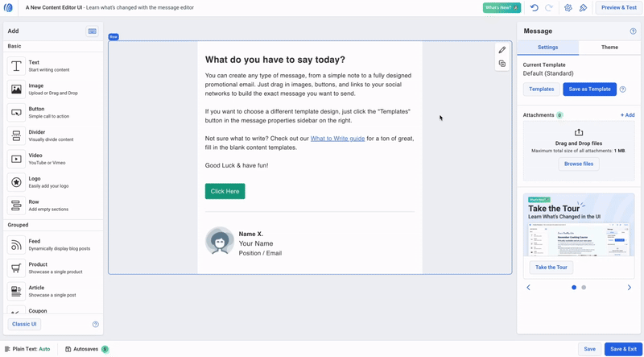Open the settings gear icon

pyautogui.click(x=568, y=7)
